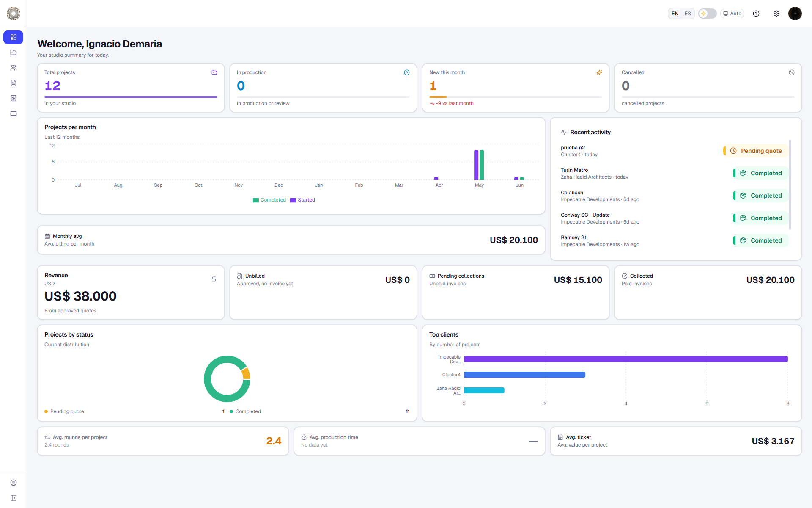Click the Completed badge for Ramsey St
812x508 pixels.
(761, 240)
